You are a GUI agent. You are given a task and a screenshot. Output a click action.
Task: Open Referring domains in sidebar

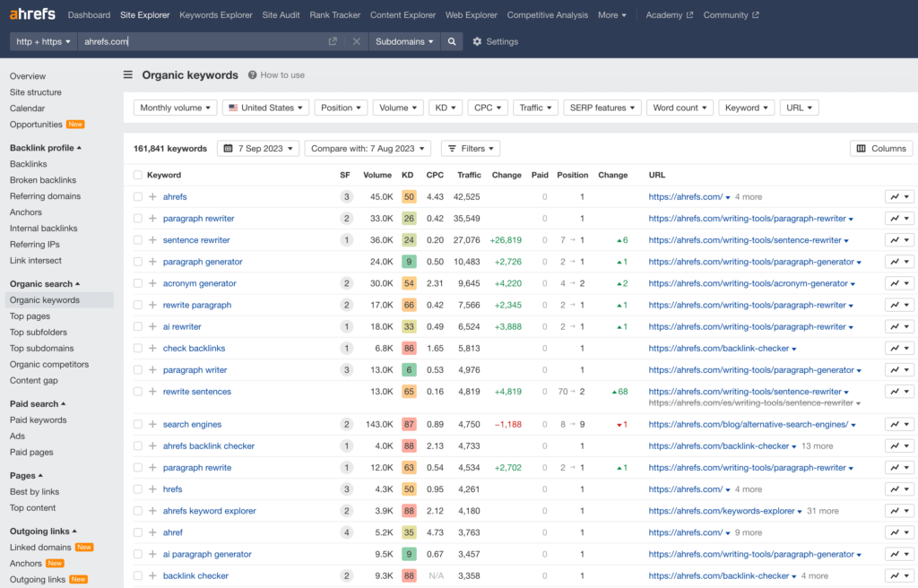pyautogui.click(x=45, y=196)
